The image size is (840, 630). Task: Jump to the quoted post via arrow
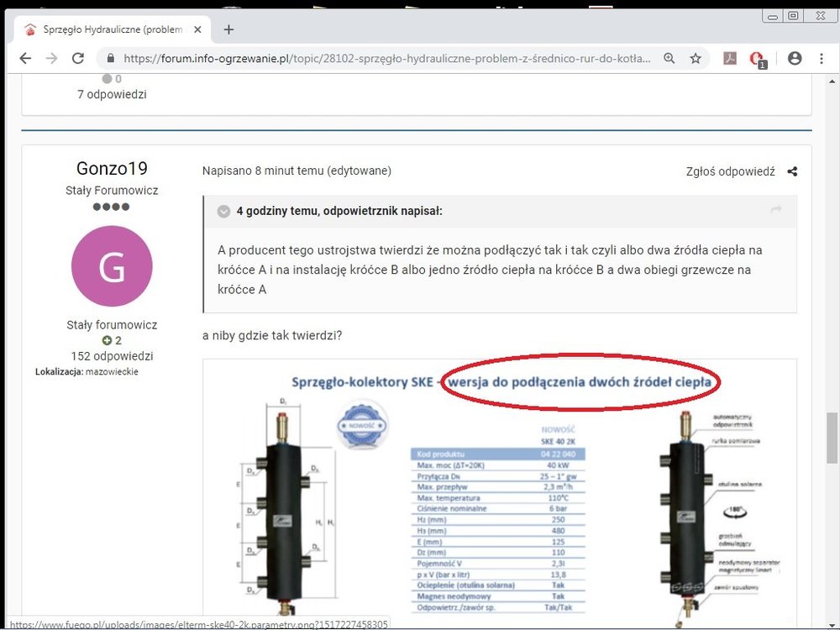tap(776, 210)
